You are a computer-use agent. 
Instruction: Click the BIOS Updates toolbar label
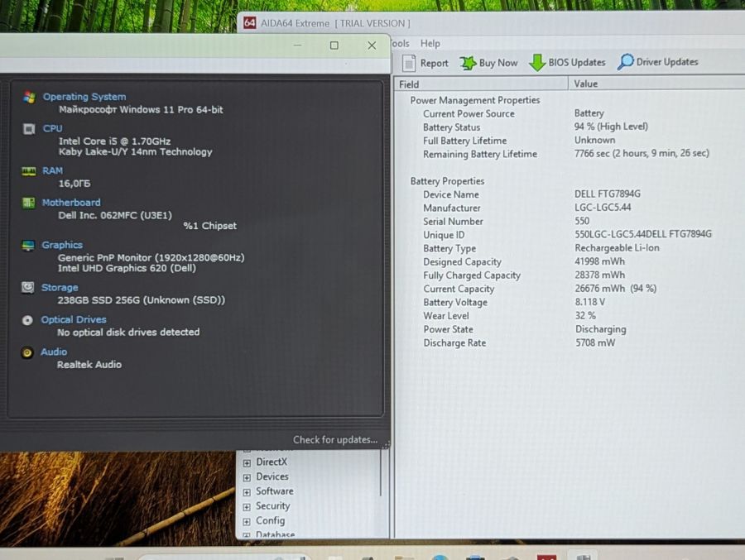pyautogui.click(x=577, y=62)
